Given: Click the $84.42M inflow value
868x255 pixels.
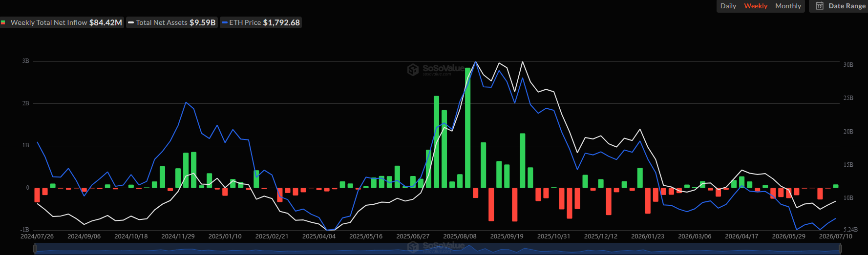Looking at the screenshot, I should (x=106, y=22).
